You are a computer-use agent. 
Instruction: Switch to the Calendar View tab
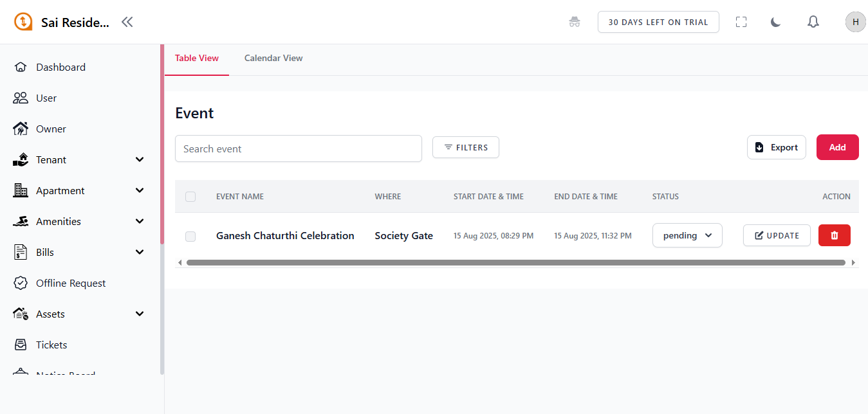click(x=273, y=59)
